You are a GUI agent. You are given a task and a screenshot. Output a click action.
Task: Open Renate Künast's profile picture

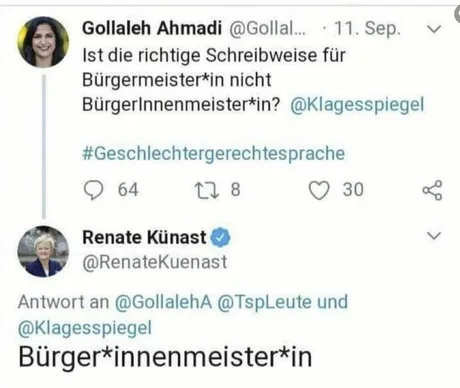tap(43, 251)
